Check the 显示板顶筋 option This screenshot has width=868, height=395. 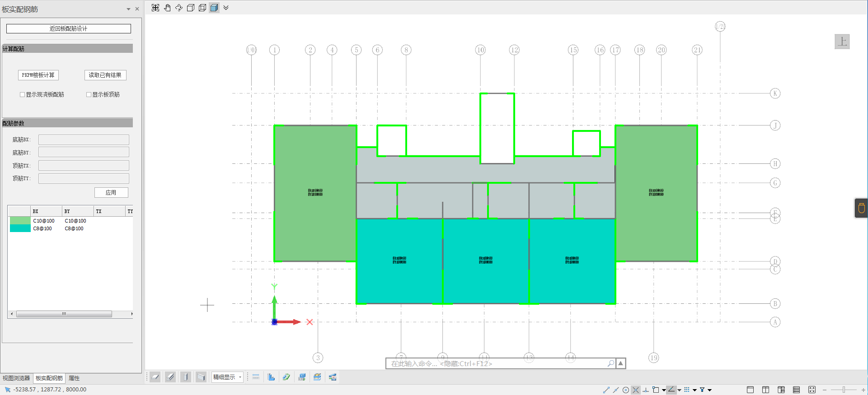pyautogui.click(x=89, y=95)
